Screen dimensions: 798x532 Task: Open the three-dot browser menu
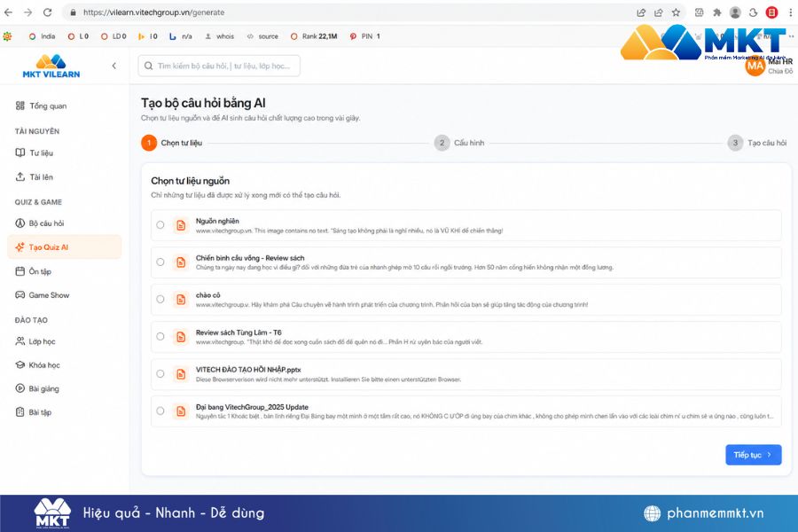[x=790, y=12]
